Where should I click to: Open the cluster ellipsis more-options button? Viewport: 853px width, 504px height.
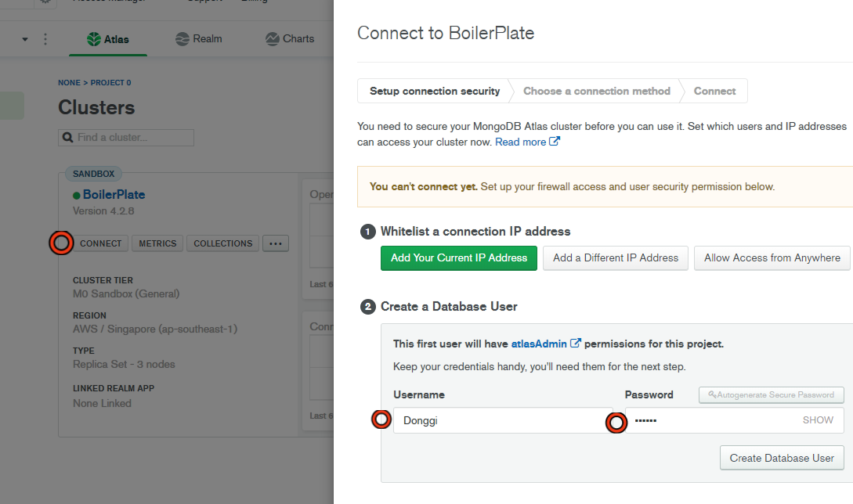tap(276, 243)
